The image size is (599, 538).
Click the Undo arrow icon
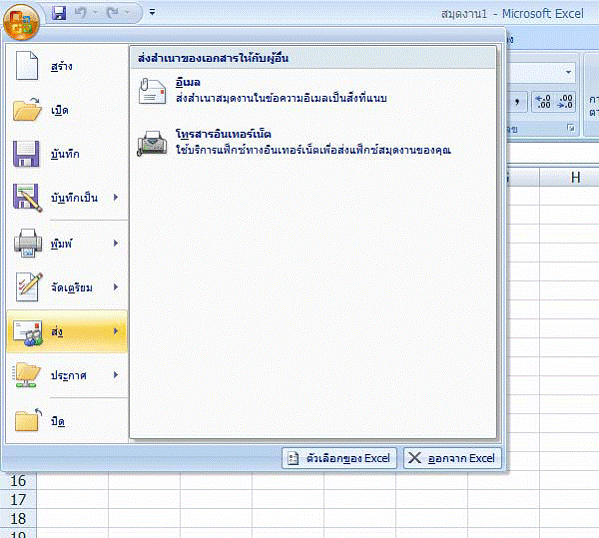pos(80,13)
